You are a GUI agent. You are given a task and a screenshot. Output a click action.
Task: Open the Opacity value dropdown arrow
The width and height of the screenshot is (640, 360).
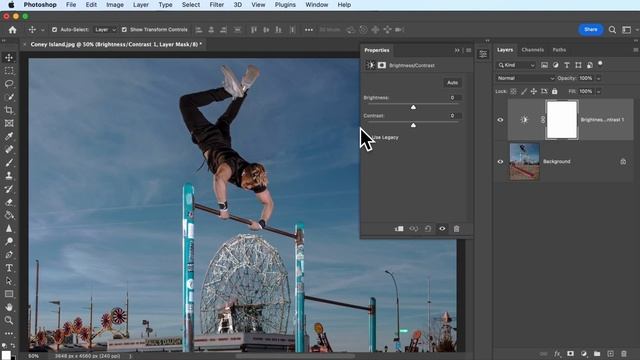tap(598, 78)
